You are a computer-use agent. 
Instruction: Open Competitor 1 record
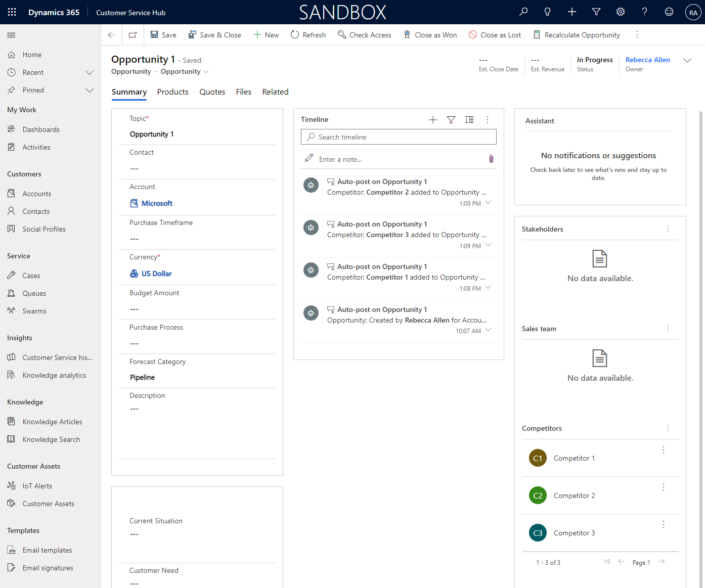(574, 458)
